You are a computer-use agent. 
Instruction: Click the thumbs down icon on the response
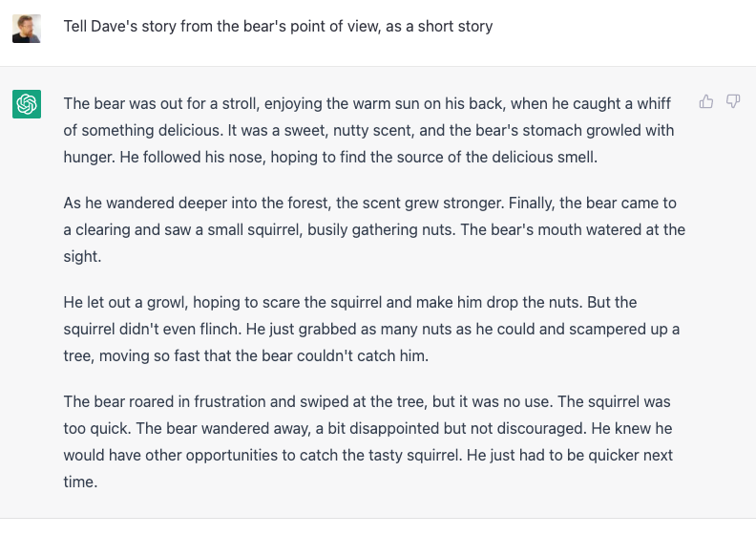pyautogui.click(x=733, y=101)
